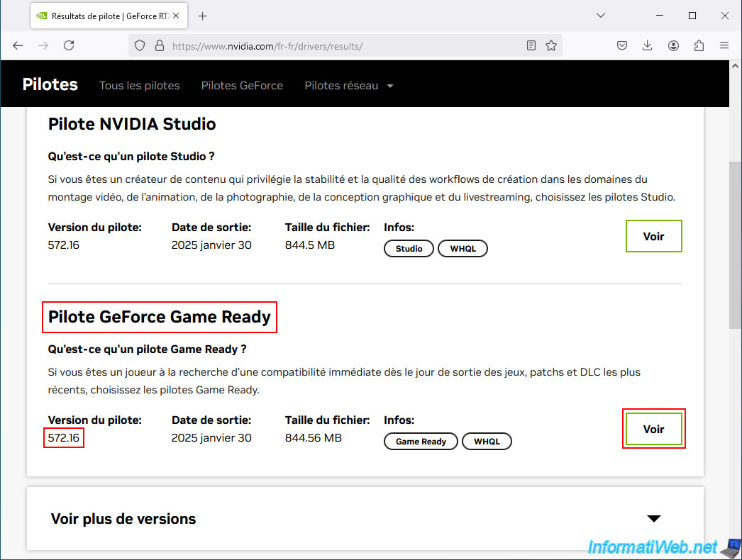This screenshot has width=742, height=560.
Task: Open the Firefox downloads icon
Action: [648, 46]
